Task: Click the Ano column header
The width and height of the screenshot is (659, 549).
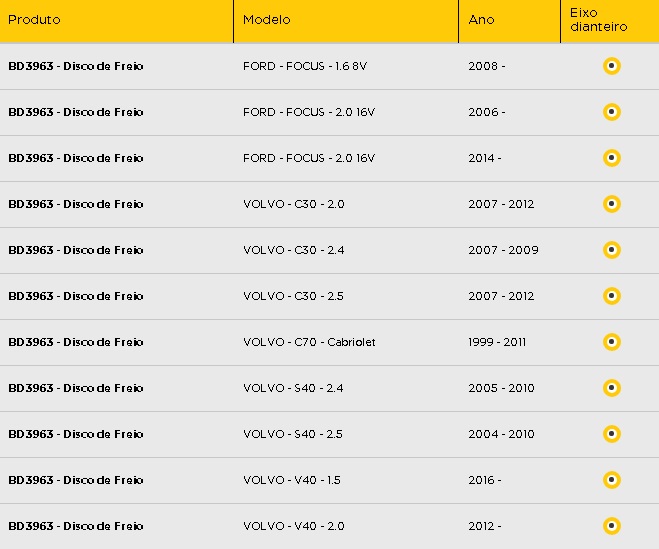Action: (481, 20)
